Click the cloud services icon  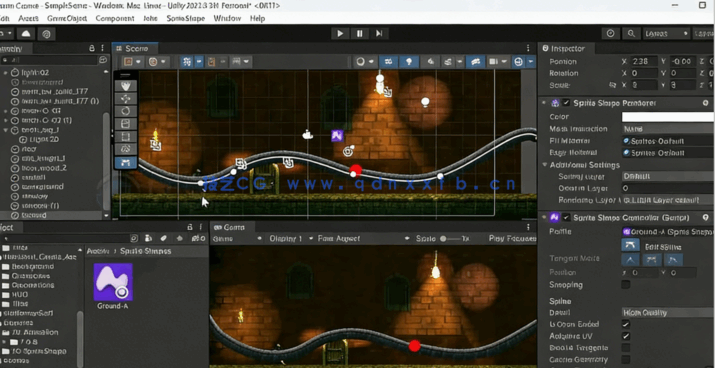pyautogui.click(x=26, y=33)
